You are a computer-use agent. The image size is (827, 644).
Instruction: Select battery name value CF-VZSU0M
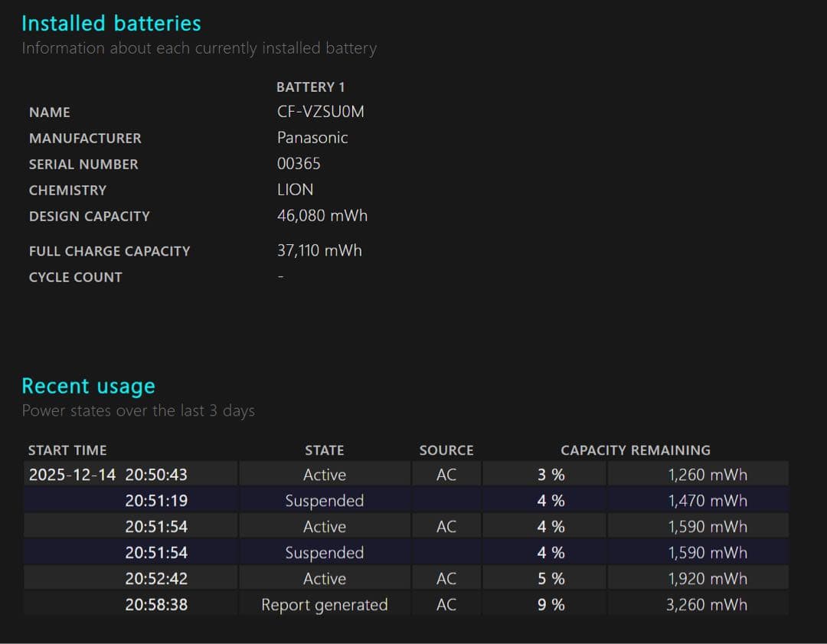(x=320, y=112)
